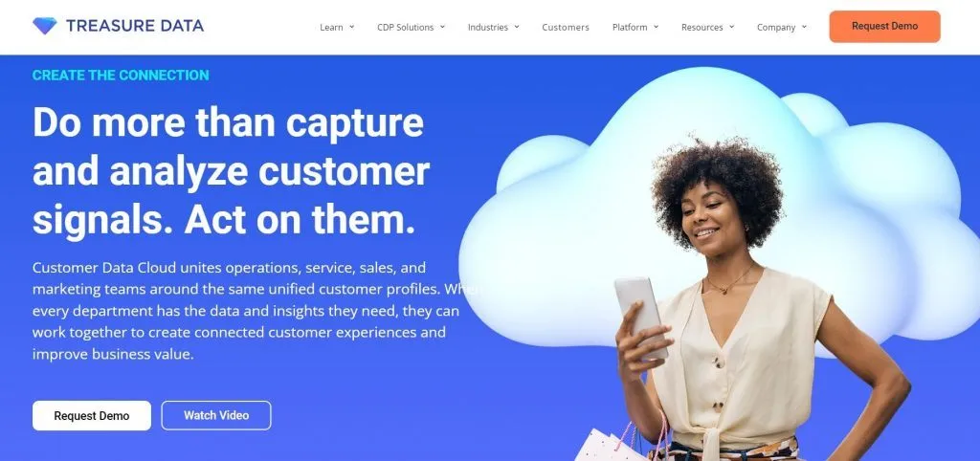The height and width of the screenshot is (461, 980).
Task: Open the Platform menu label
Action: pyautogui.click(x=630, y=27)
